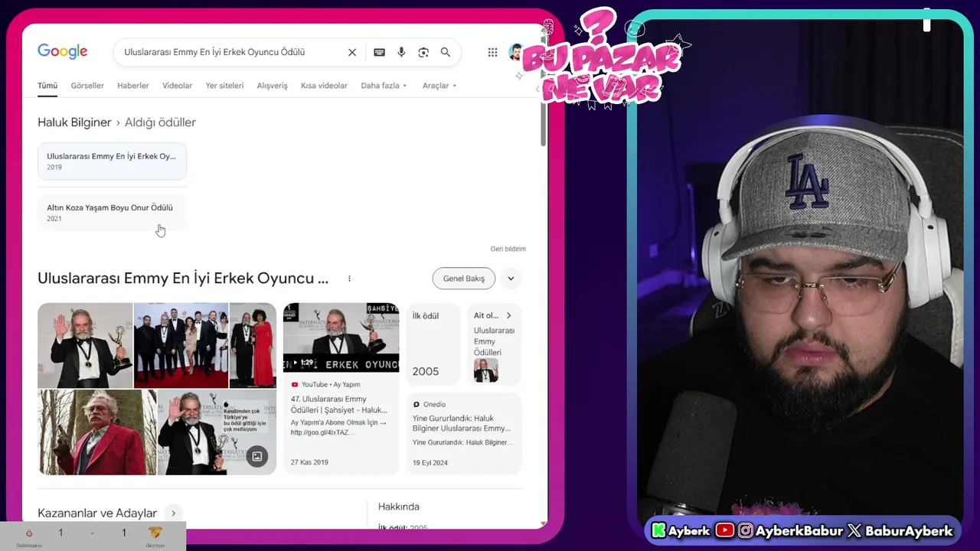Click the Hakkında heading
Screen dimensions: 980x551
tap(399, 507)
